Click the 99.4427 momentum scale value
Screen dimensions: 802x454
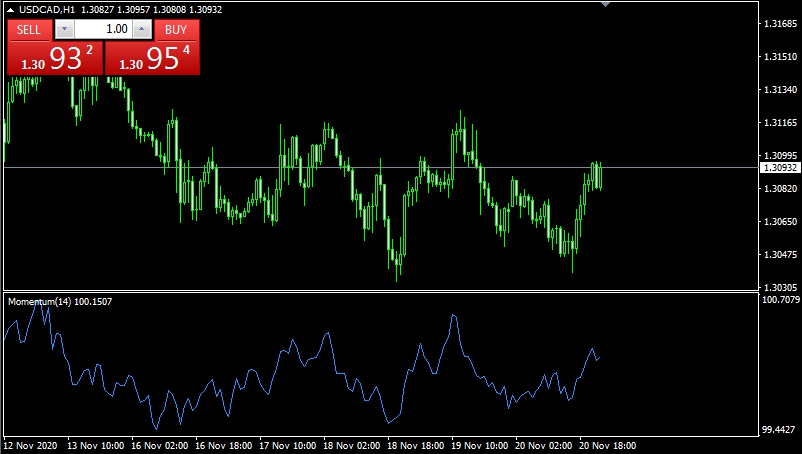tap(780, 429)
